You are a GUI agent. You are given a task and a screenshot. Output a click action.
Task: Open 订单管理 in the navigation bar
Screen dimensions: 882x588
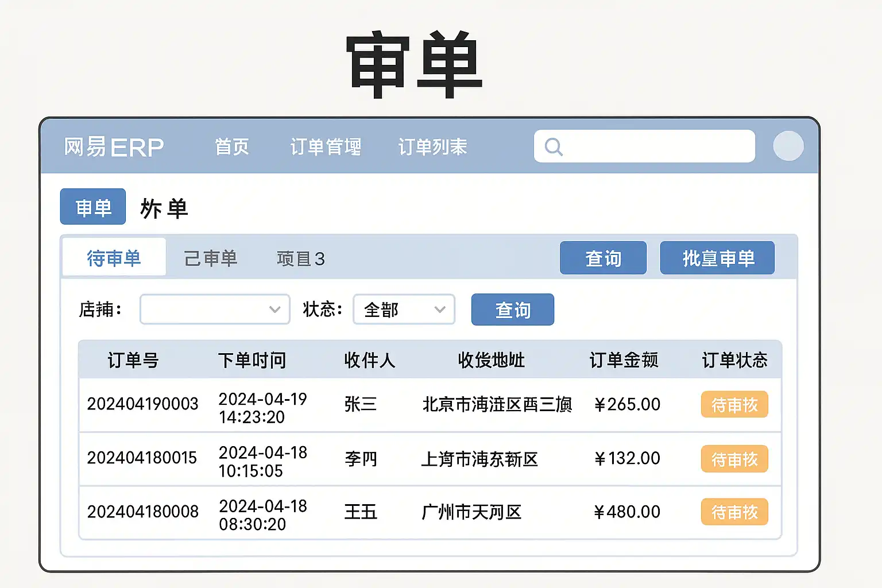(326, 147)
